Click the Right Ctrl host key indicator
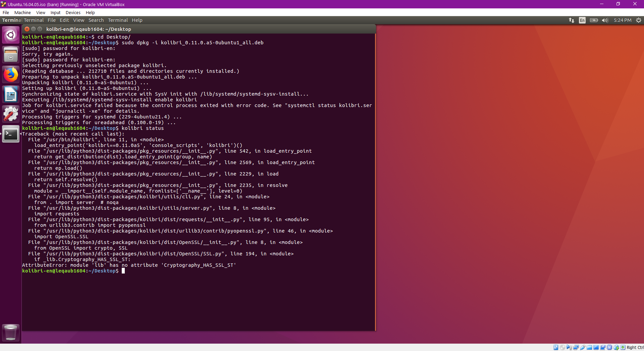 coord(634,347)
